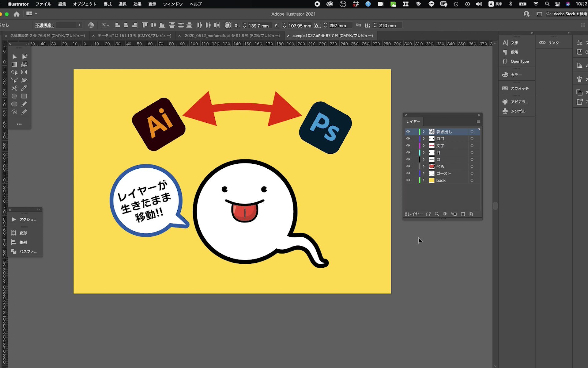Open Edit Toolbar three-dots menu
This screenshot has width=588, height=368.
(x=19, y=124)
